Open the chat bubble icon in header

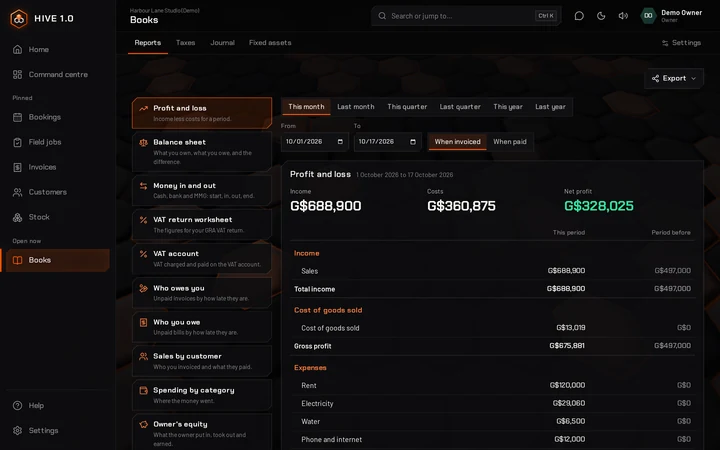point(579,16)
